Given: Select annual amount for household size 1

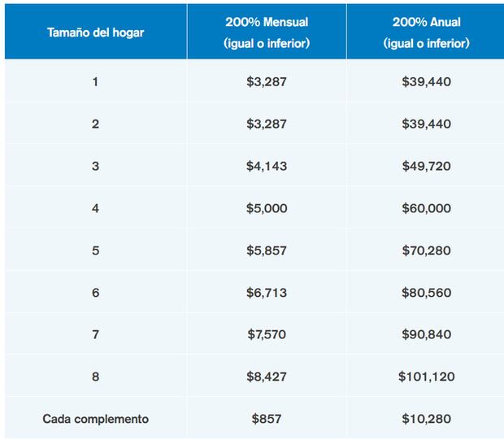Looking at the screenshot, I should point(426,81).
